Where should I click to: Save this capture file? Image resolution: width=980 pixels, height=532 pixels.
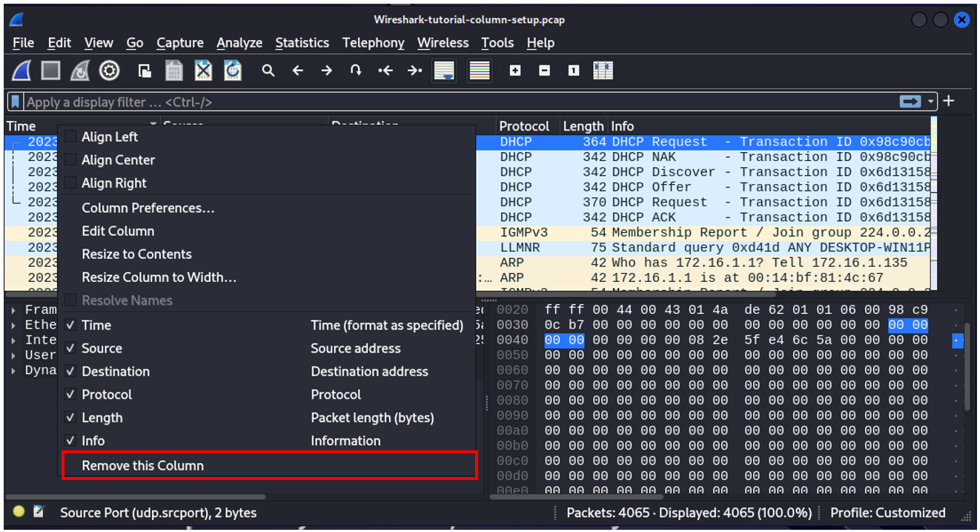(x=174, y=70)
